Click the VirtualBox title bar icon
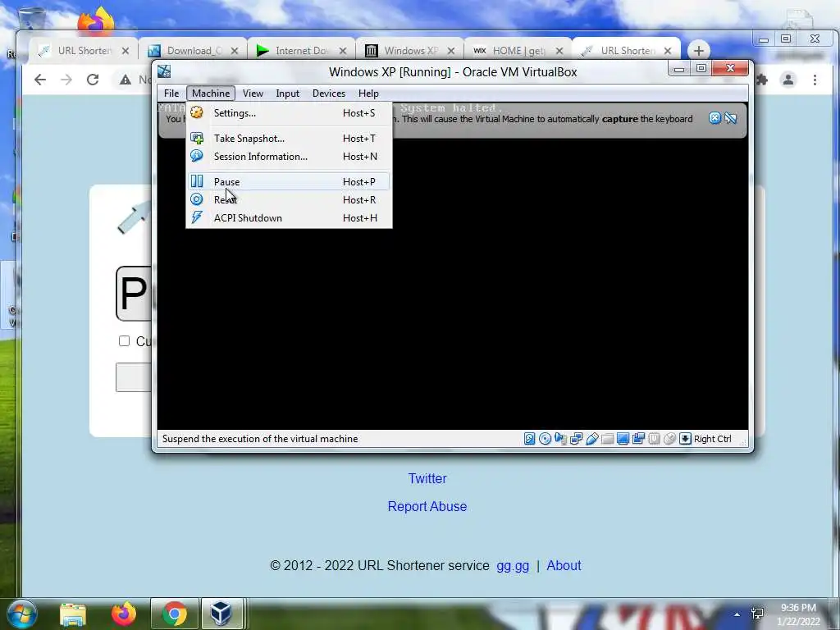Screen dimensions: 840x630 (164, 71)
